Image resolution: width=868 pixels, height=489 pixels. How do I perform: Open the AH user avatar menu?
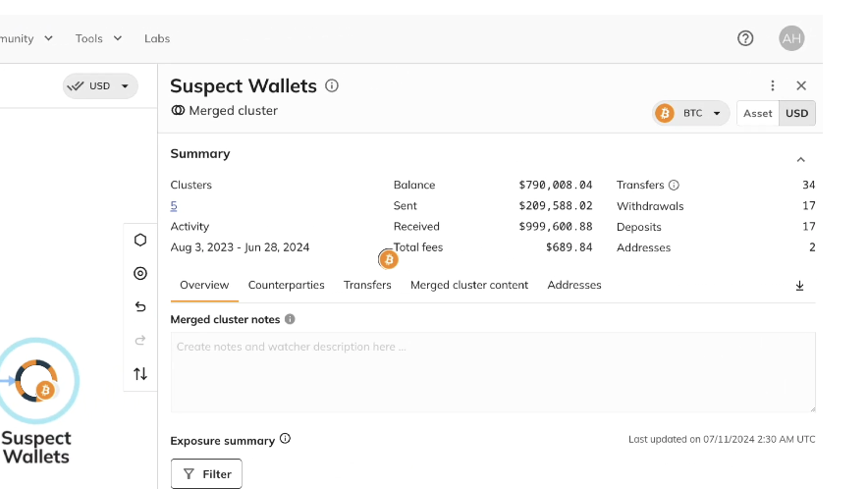coord(791,38)
